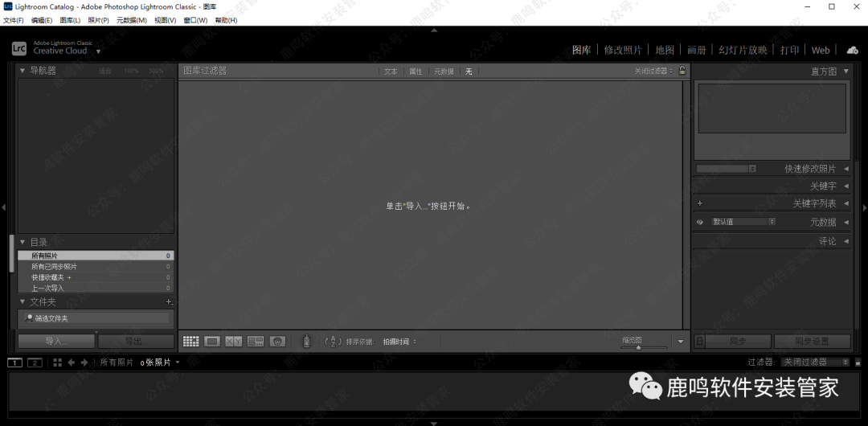The height and width of the screenshot is (426, 868).
Task: Switch to Loupe view icon
Action: point(212,342)
